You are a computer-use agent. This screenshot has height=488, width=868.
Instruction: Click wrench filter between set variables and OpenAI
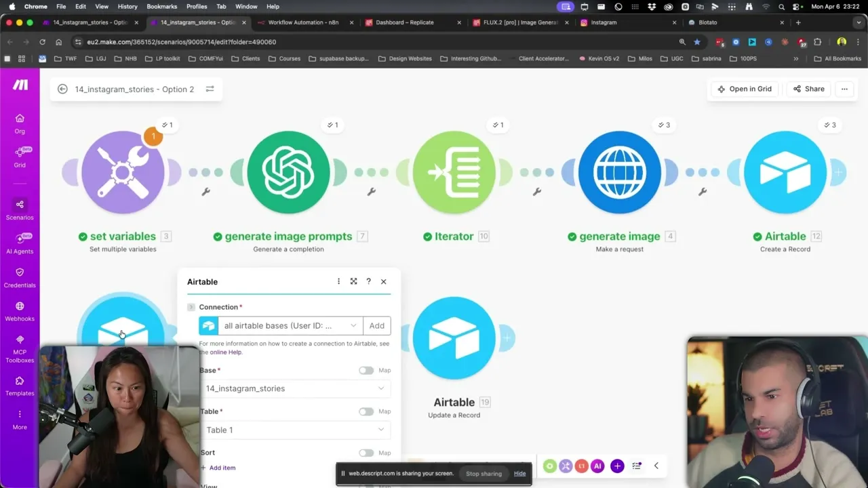point(205,192)
